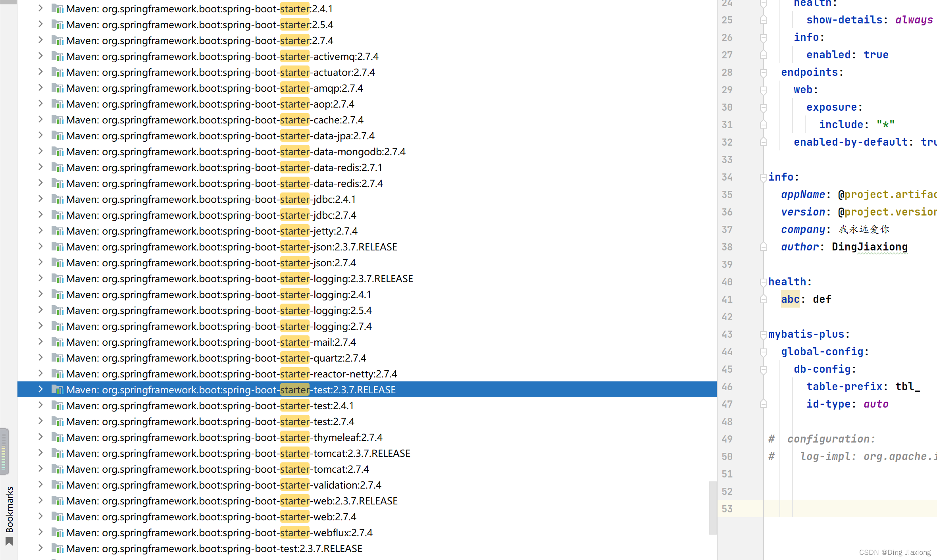The width and height of the screenshot is (937, 560).
Task: Click the project tree vertical scrollbar thumb
Action: click(712, 508)
